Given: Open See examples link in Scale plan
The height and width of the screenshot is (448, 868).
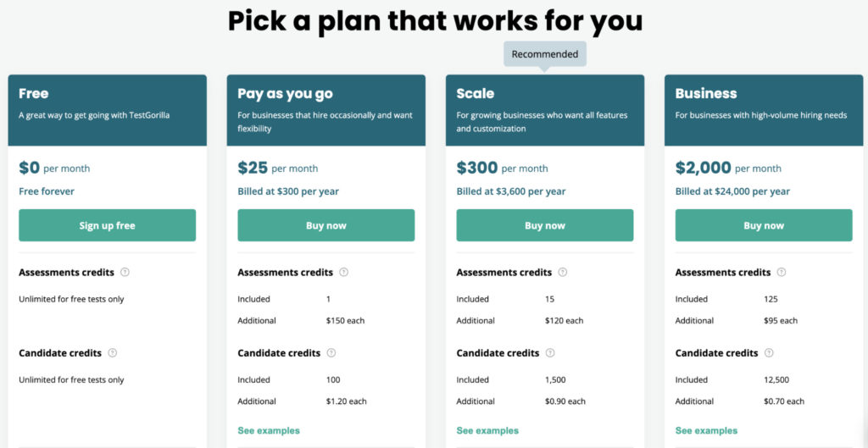Looking at the screenshot, I should [487, 431].
